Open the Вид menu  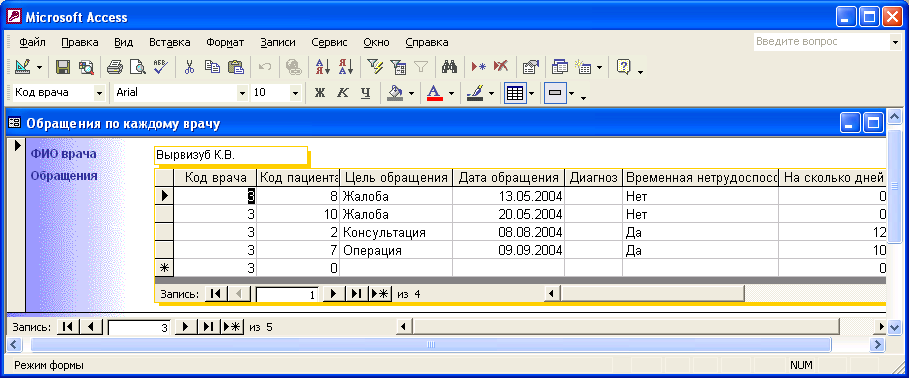[123, 42]
